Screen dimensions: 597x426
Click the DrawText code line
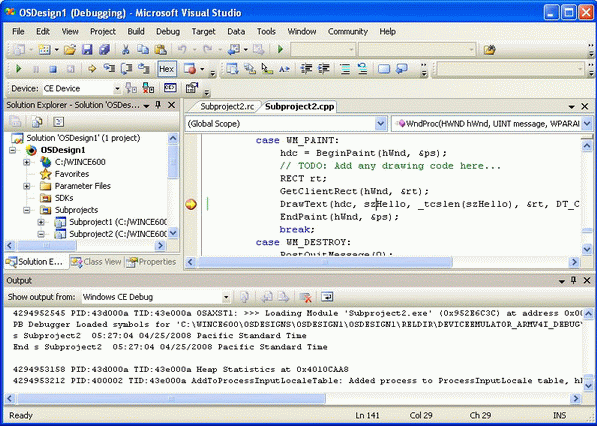click(429, 204)
